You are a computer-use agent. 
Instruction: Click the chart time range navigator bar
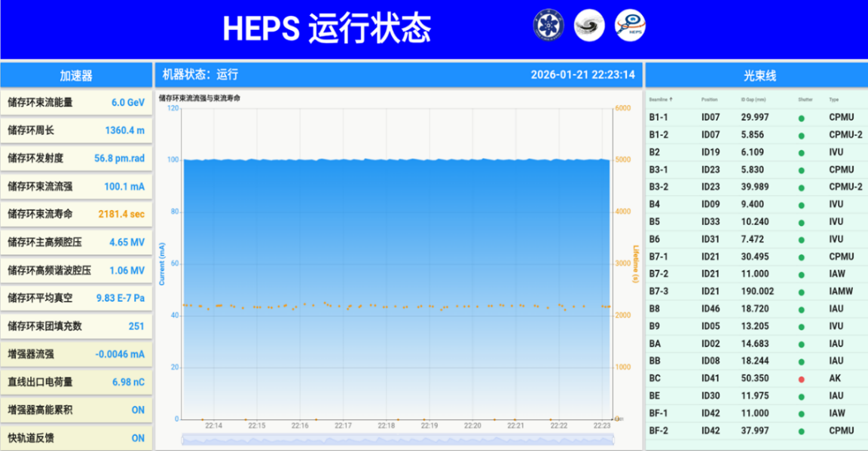(397, 439)
